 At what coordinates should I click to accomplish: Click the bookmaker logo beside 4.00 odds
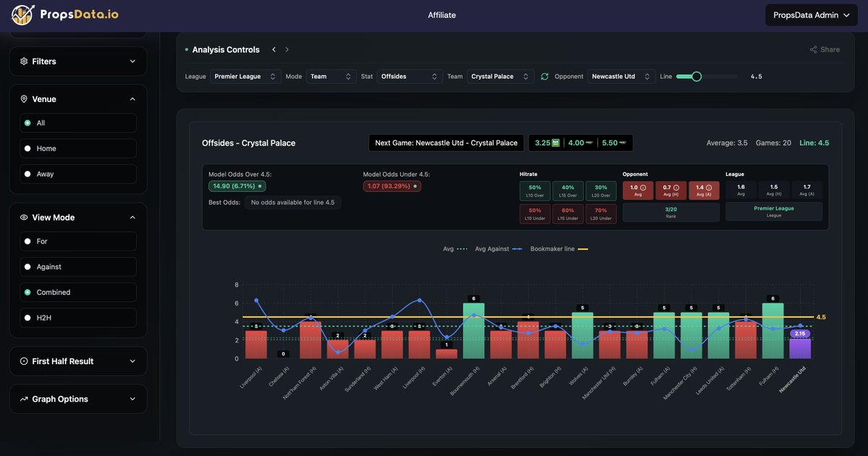589,143
